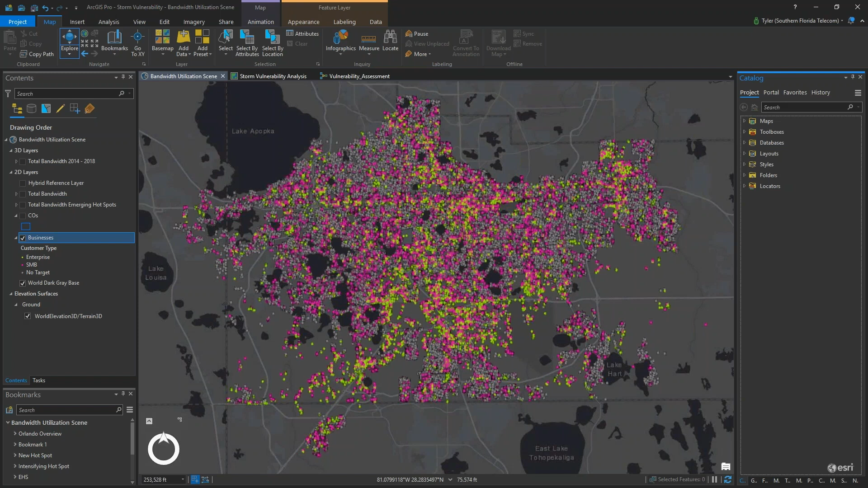This screenshot has height=488, width=868.
Task: Expand the Intensifying Hot Spot bookmark
Action: [x=15, y=466]
